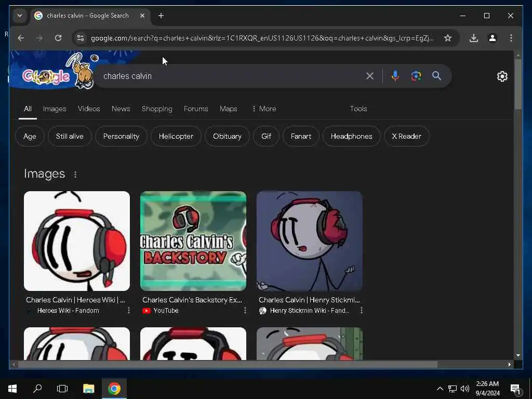Screen dimensions: 532x399
Task: Close the charles calvin Google Search tab
Action: [142, 16]
